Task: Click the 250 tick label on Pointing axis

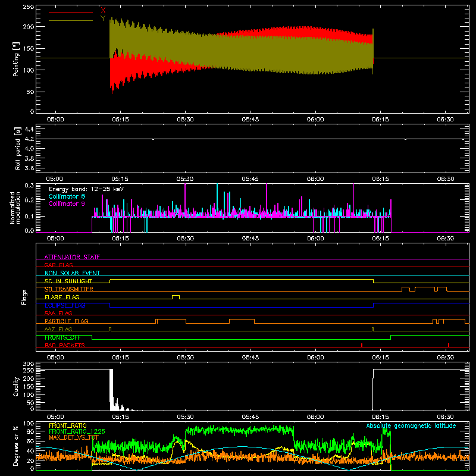Action: point(28,7)
